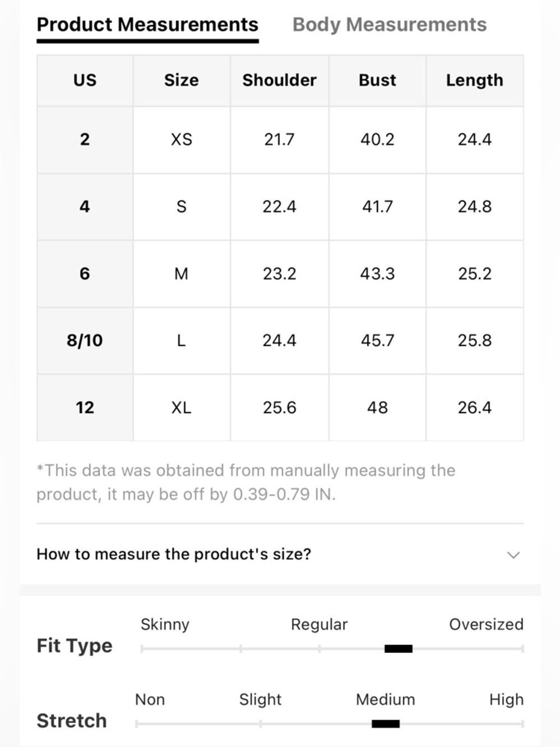The image size is (560, 747).
Task: Select the M size cell
Action: pos(182,273)
